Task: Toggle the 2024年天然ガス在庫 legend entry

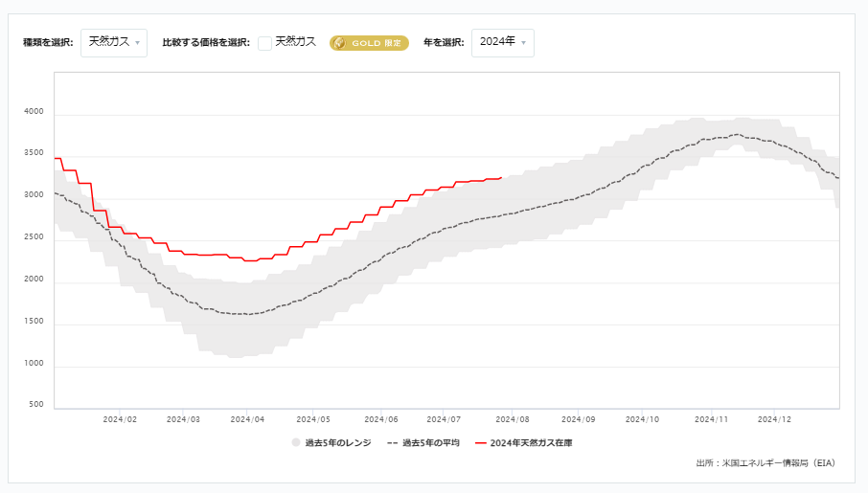Action: tap(524, 442)
